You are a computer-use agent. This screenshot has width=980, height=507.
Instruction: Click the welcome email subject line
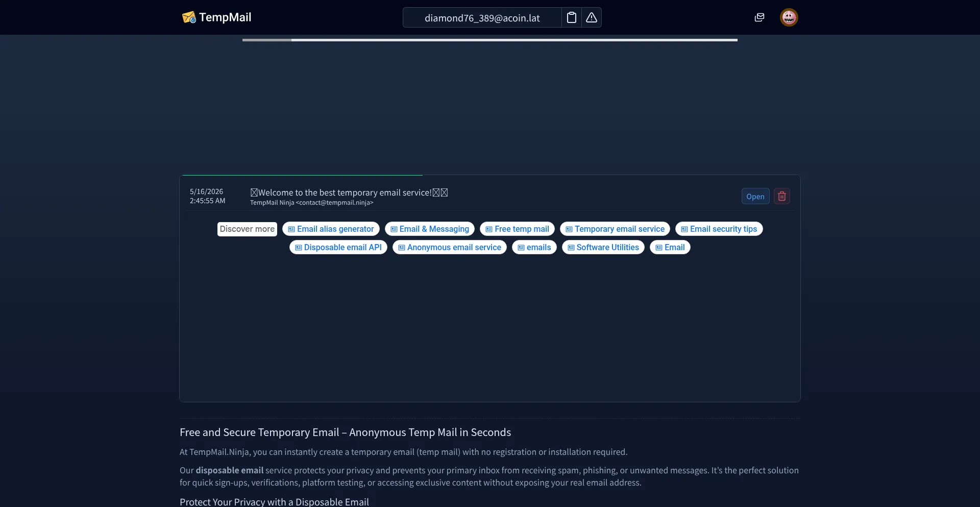[349, 192]
